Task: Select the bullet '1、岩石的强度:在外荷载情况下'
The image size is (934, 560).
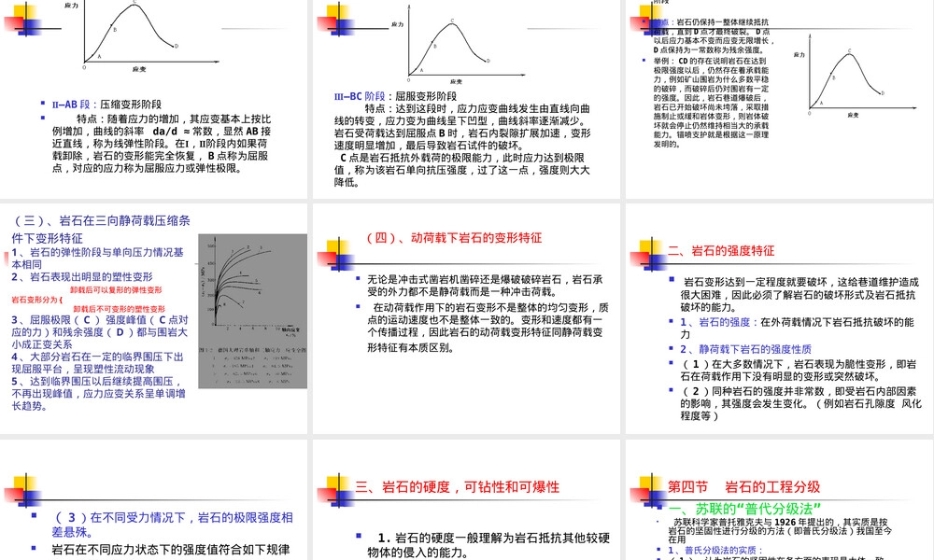Action: pyautogui.click(x=797, y=328)
